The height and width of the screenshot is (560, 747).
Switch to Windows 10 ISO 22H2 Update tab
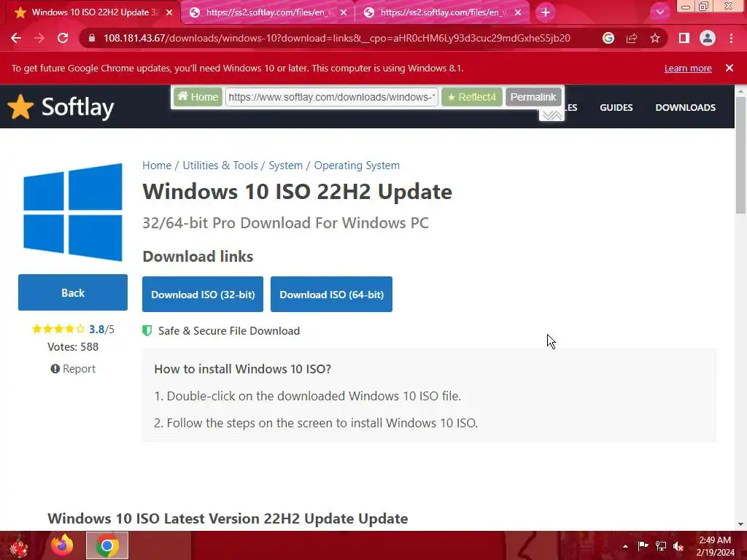coord(90,12)
